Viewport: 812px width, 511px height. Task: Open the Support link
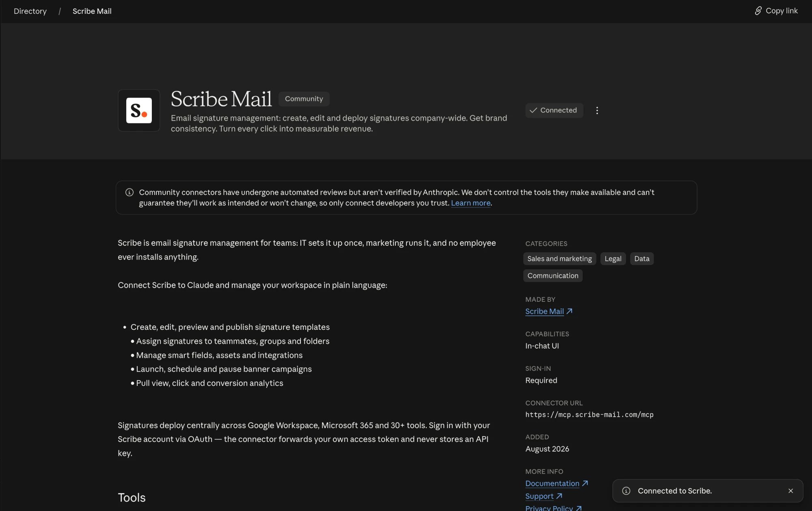pos(539,496)
